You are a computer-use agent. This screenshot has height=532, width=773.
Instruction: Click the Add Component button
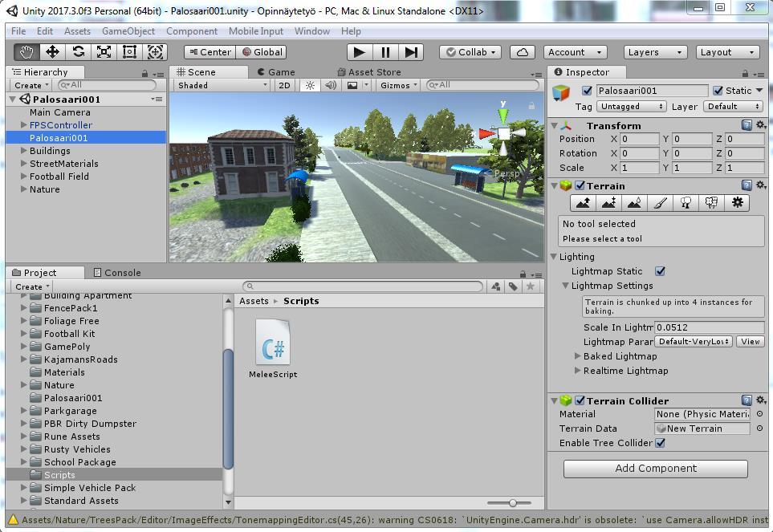coord(656,469)
